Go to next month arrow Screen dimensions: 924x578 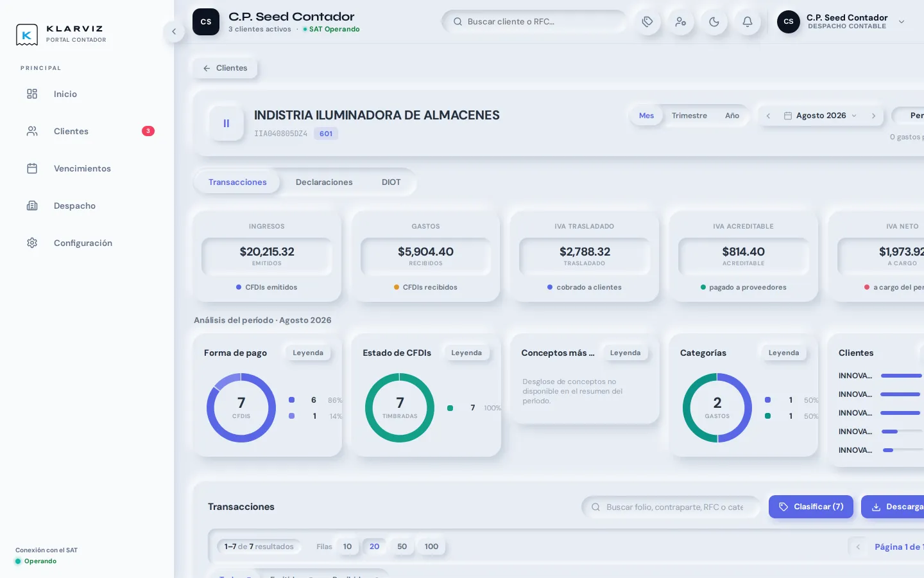click(x=873, y=116)
